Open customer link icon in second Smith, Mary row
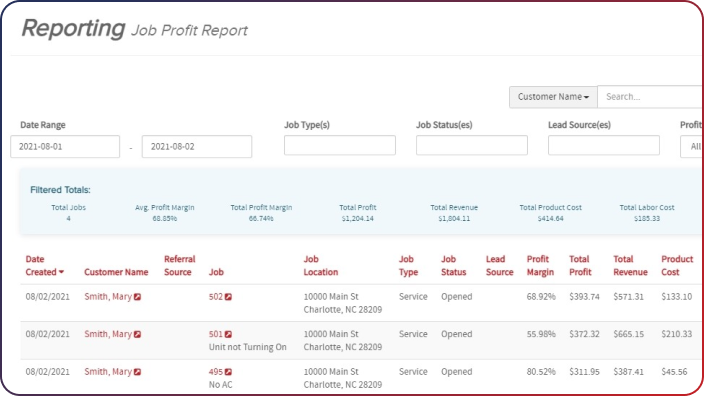Screen dimensions: 704x396 coord(137,334)
